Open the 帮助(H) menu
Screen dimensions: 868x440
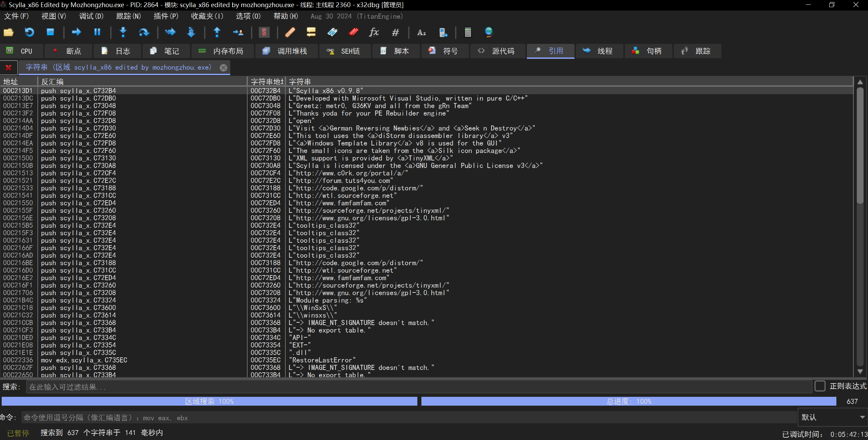286,16
